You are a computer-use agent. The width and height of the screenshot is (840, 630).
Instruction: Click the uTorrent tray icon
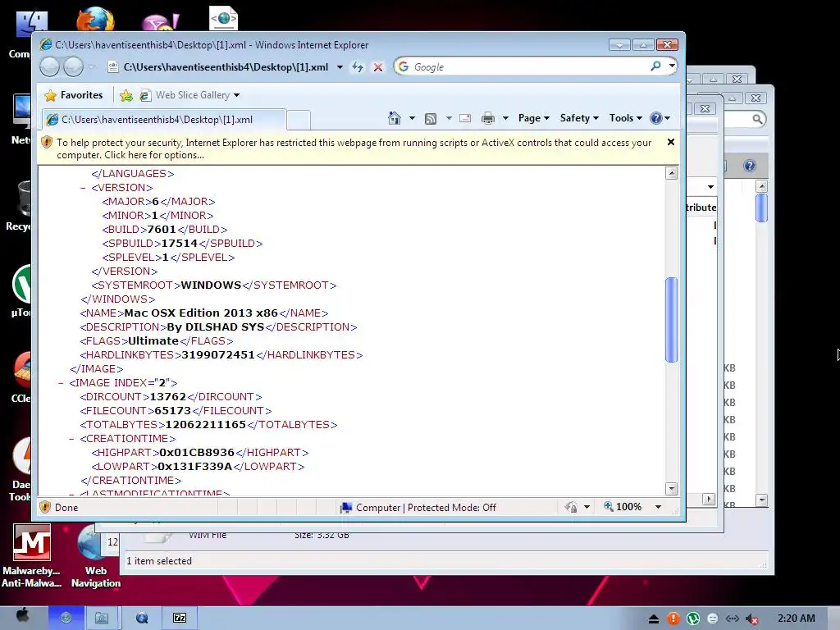coord(693,619)
